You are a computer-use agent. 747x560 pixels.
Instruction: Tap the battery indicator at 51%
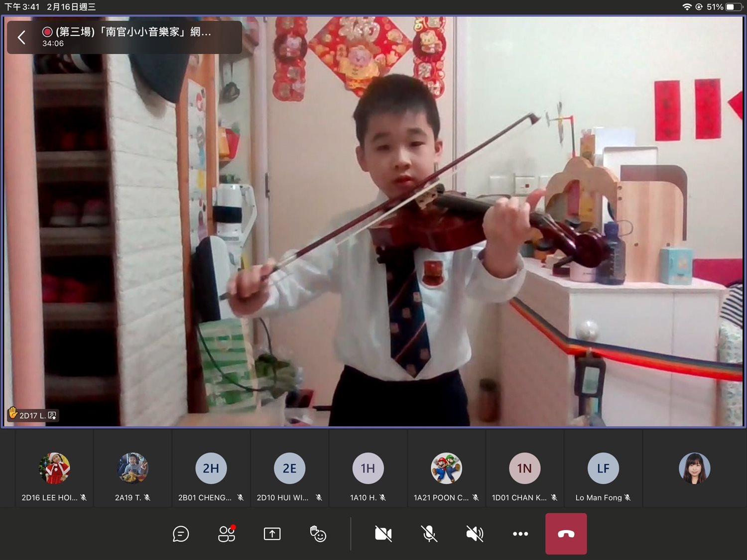point(735,7)
